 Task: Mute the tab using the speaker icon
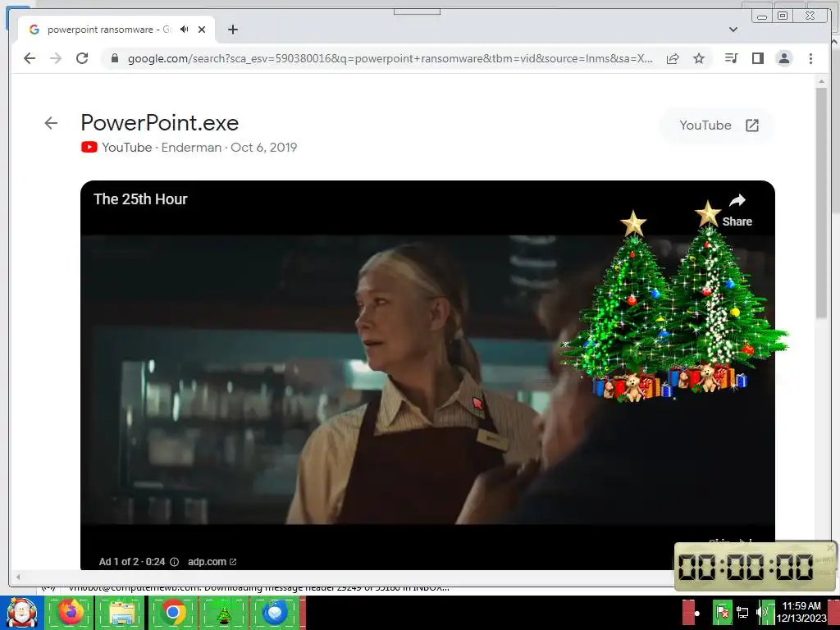(185, 30)
